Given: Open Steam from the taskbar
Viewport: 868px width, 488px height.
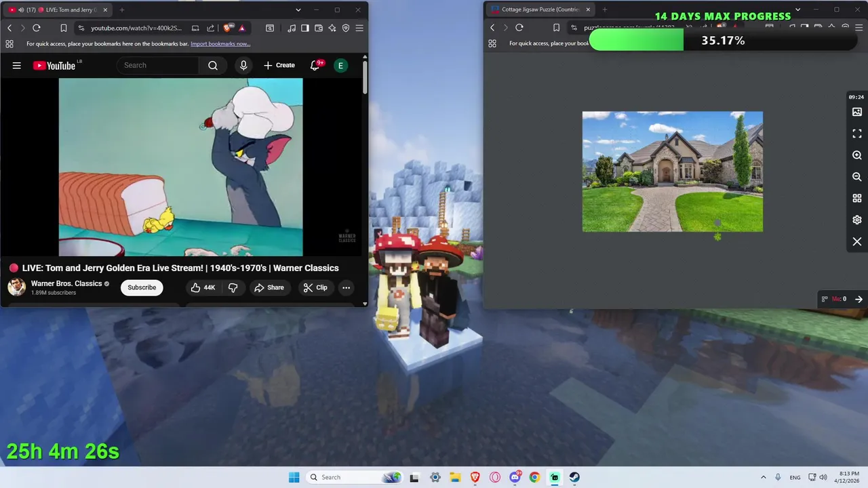Looking at the screenshot, I should 574,477.
